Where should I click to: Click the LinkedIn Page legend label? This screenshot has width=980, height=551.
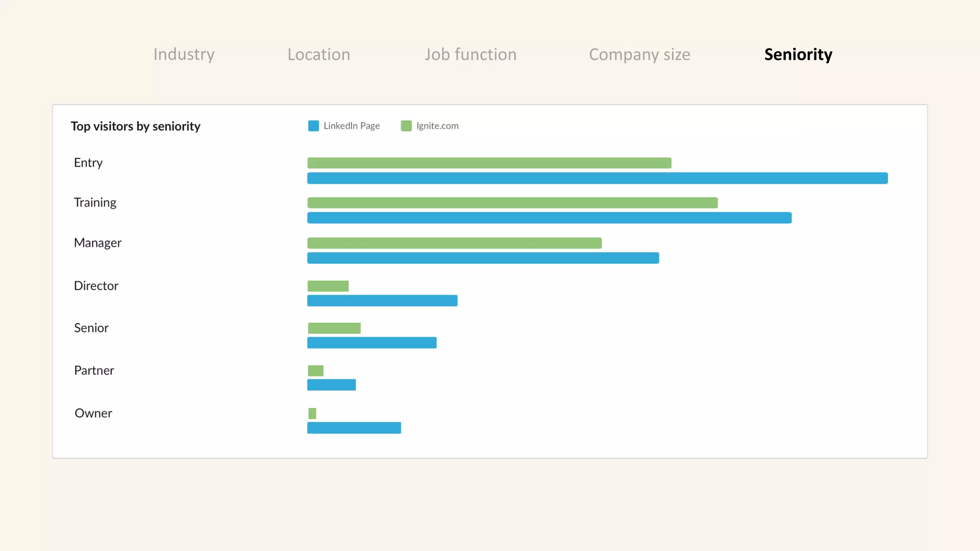pyautogui.click(x=352, y=126)
